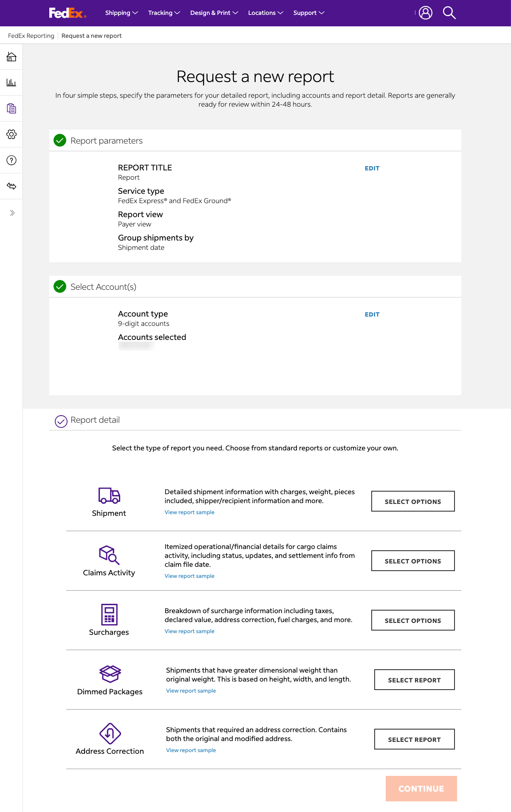Click the Surcharges calculator icon

tap(109, 614)
